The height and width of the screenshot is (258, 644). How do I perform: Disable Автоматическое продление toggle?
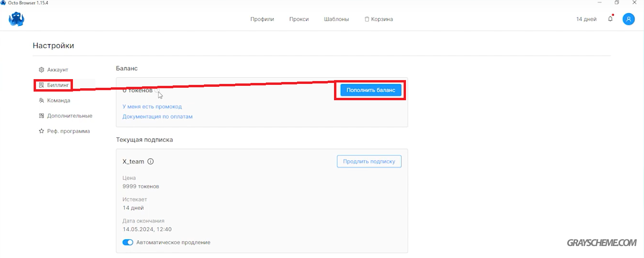pyautogui.click(x=128, y=243)
